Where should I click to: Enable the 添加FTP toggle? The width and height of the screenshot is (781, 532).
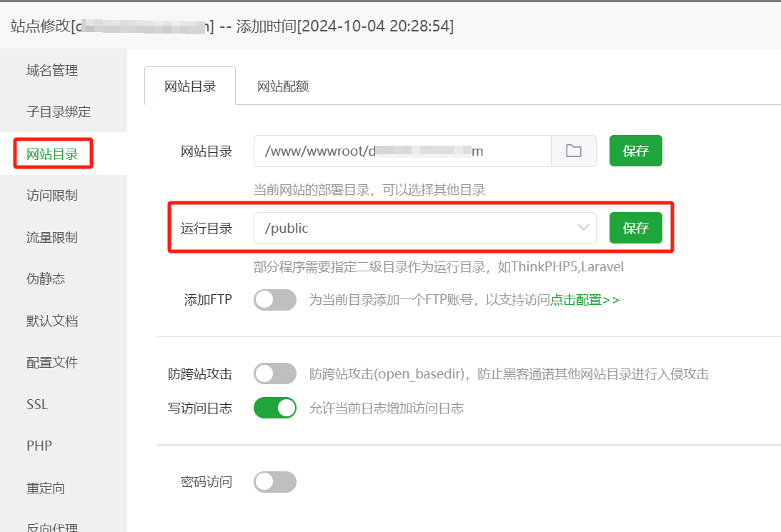coord(275,300)
